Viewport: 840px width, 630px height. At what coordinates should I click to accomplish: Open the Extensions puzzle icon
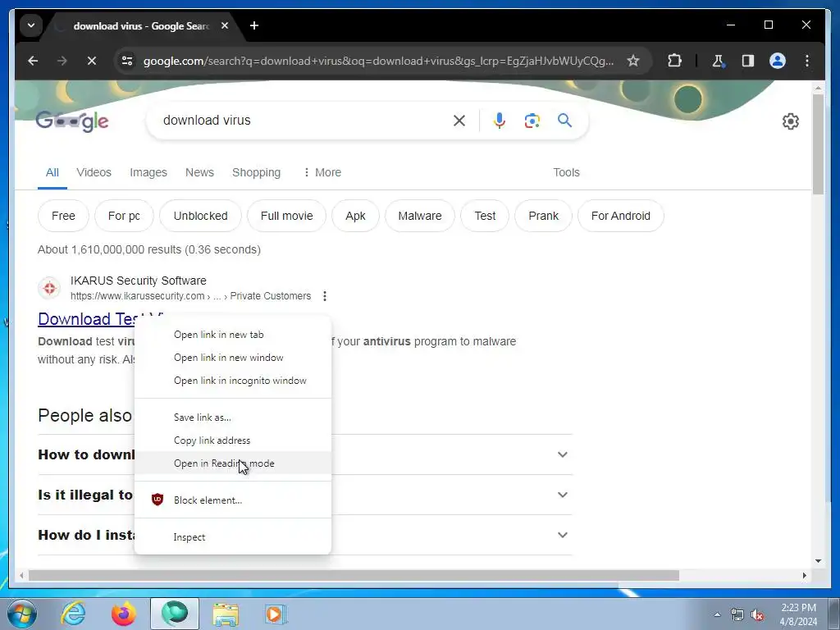[674, 61]
